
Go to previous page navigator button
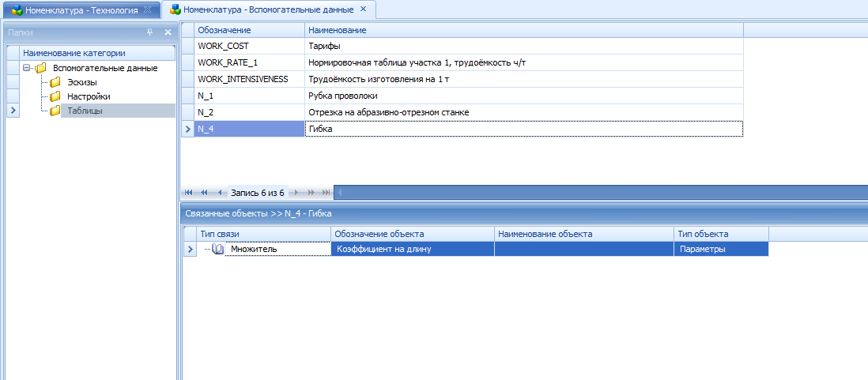point(204,193)
